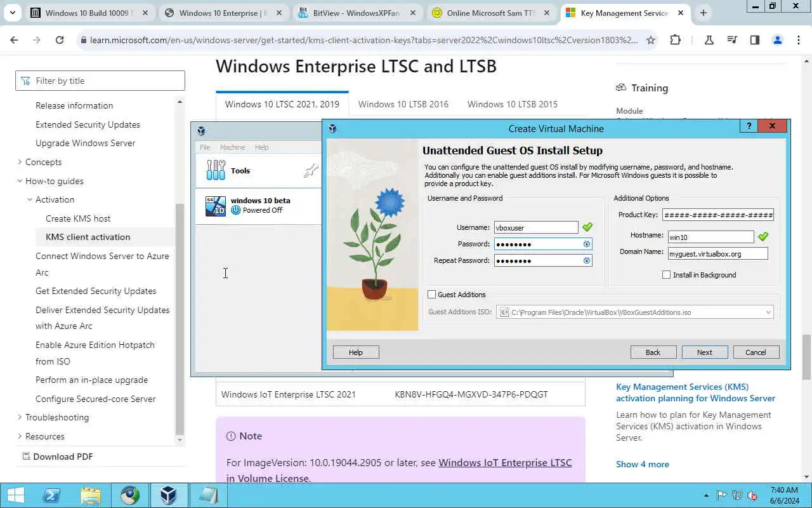The height and width of the screenshot is (508, 812).
Task: Switch to the Windows 10 LTSB 2016 tab
Action: (403, 104)
